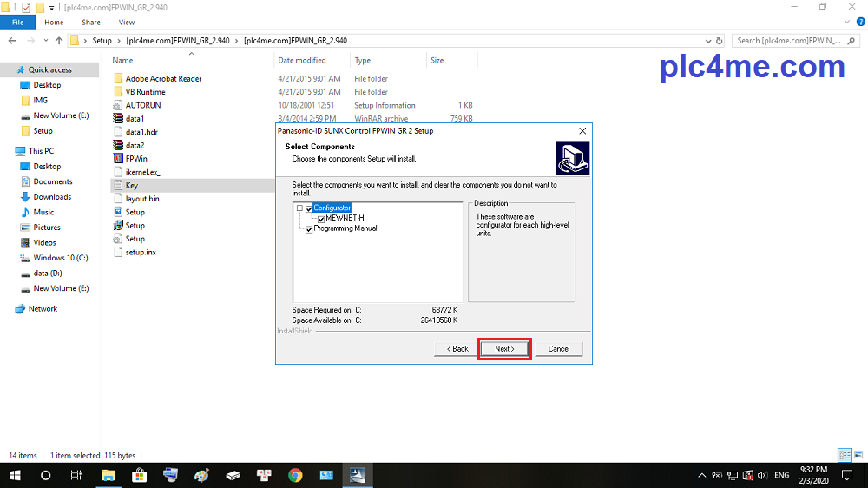Collapse the Configurator tree node
The image size is (868, 488).
pyautogui.click(x=299, y=208)
